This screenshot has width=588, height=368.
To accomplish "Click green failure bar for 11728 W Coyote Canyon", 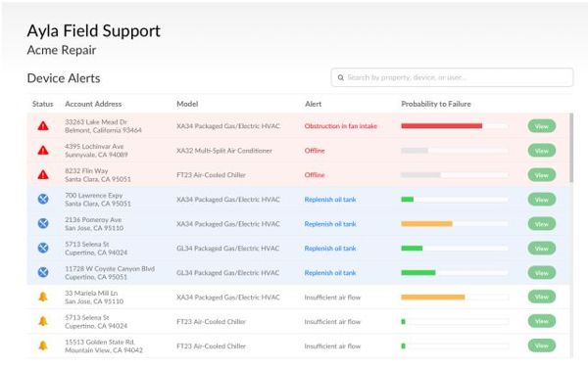I will pyautogui.click(x=418, y=272).
